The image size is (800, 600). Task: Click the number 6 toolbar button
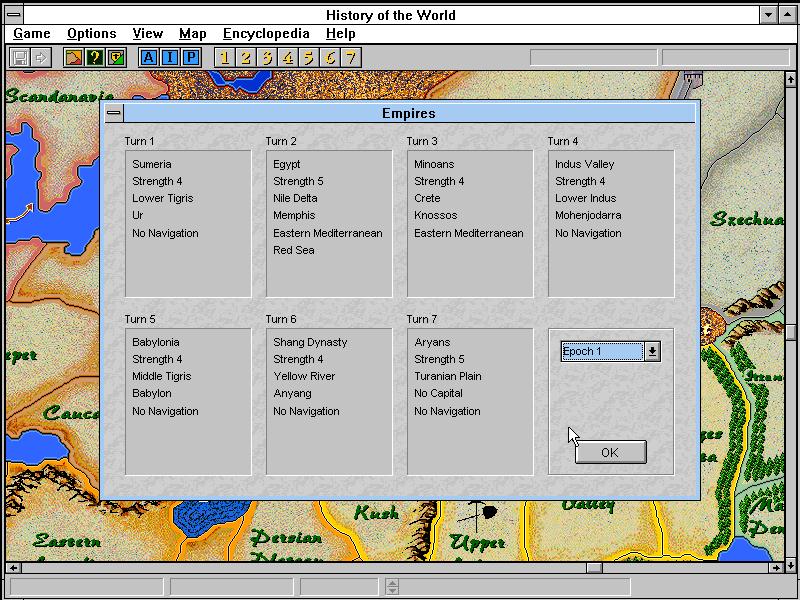coord(331,58)
